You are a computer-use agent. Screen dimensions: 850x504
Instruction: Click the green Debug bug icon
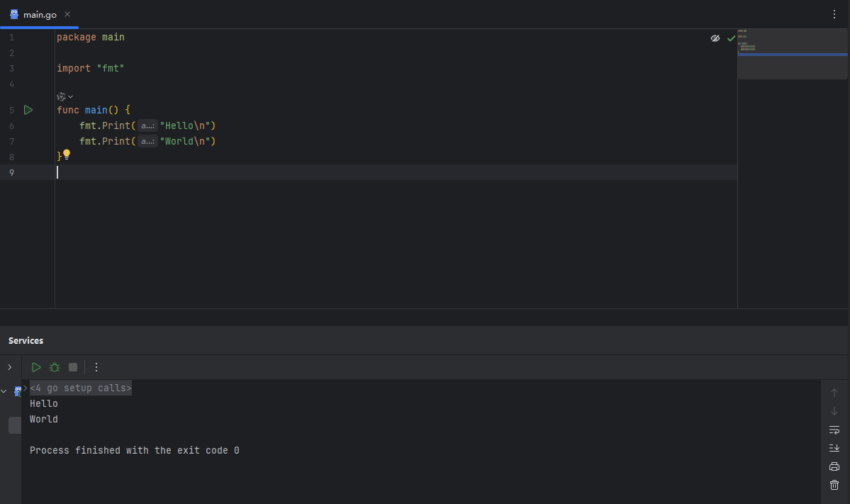[55, 367]
